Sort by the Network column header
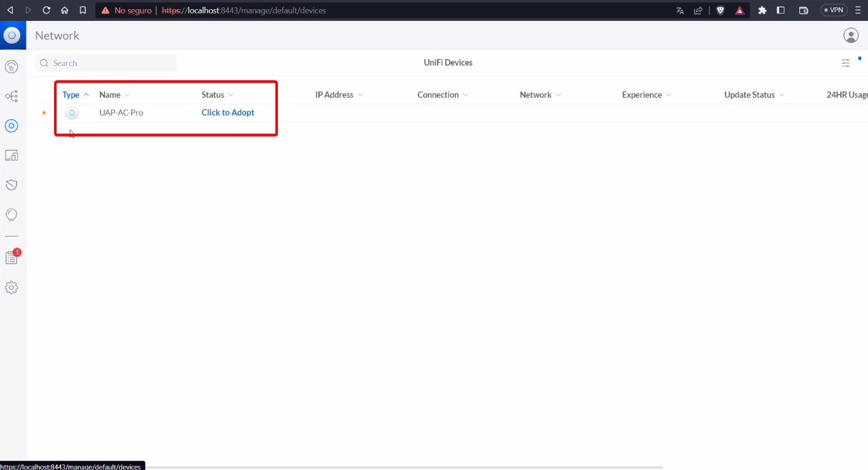The height and width of the screenshot is (470, 868). 540,95
